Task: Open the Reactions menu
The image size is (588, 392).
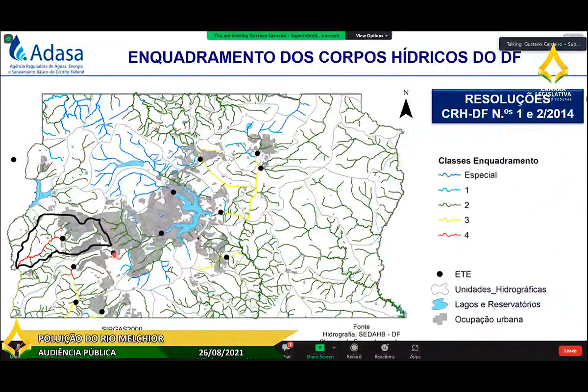Action: [385, 349]
